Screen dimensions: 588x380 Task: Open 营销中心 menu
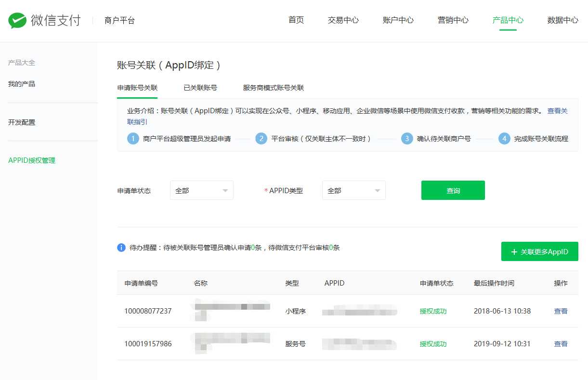click(453, 20)
